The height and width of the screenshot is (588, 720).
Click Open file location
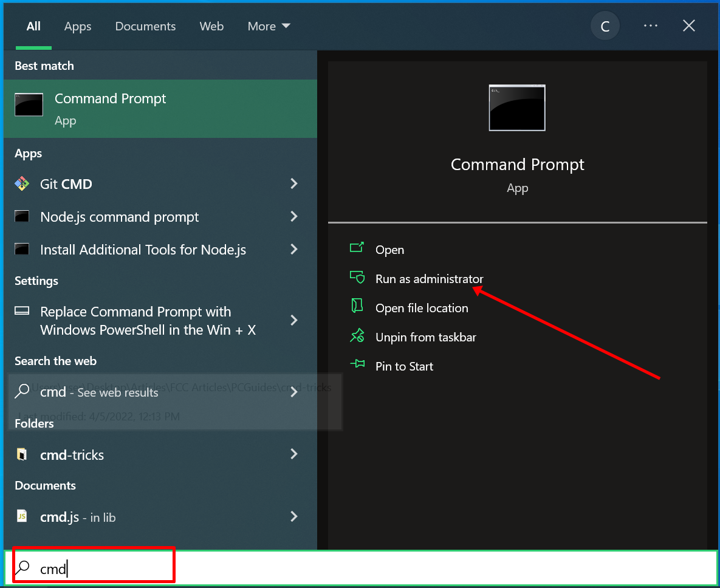coord(422,308)
